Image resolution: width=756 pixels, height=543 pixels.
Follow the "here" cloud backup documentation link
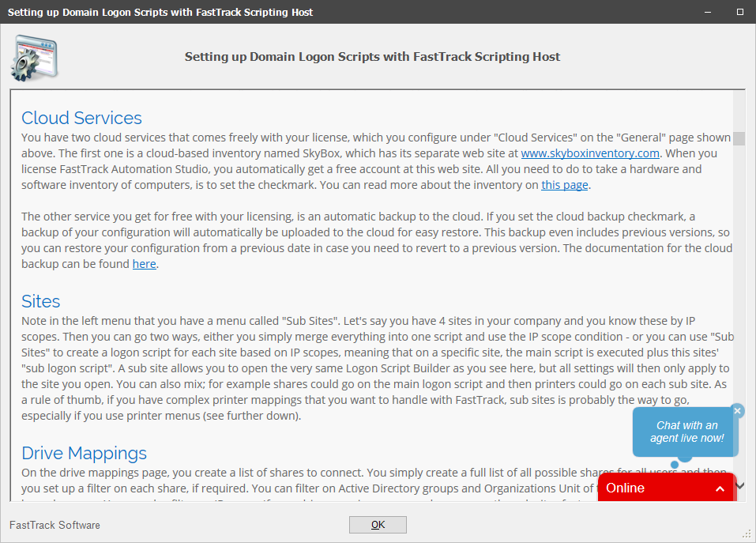pyautogui.click(x=144, y=264)
